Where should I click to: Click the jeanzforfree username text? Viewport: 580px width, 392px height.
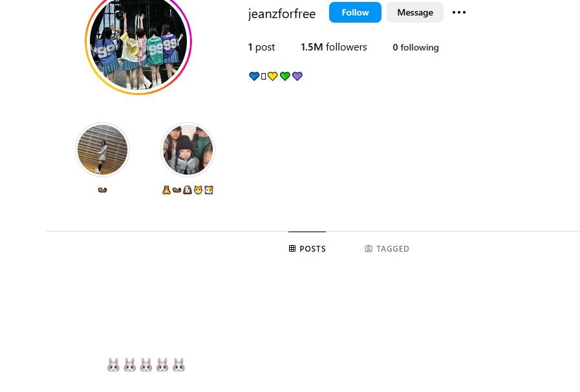click(x=282, y=14)
